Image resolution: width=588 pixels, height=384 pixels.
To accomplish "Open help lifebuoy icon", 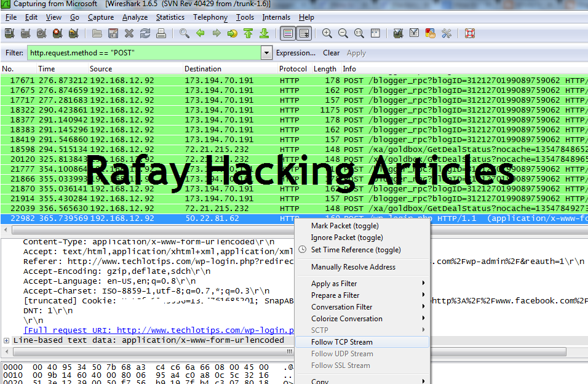I will [x=470, y=33].
